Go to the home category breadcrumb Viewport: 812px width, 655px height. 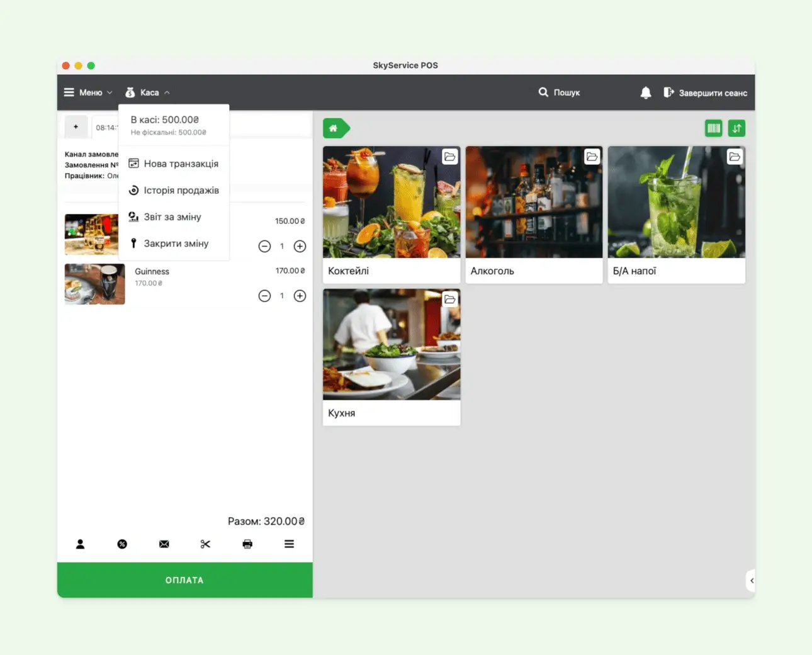point(334,128)
